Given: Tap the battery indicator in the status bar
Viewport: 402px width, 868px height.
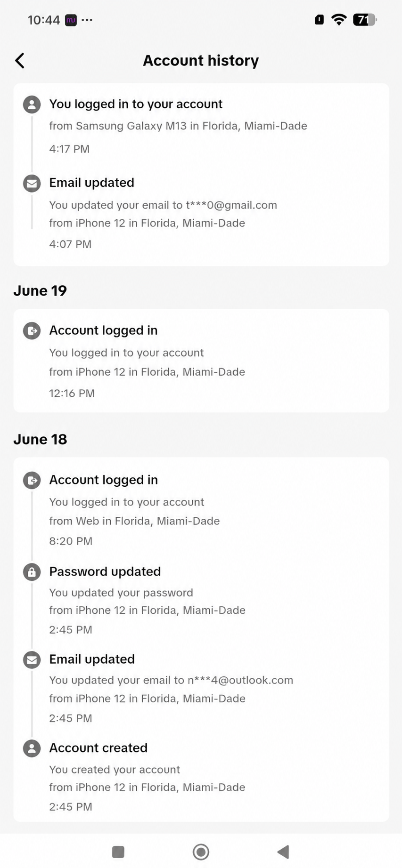Looking at the screenshot, I should [x=365, y=19].
